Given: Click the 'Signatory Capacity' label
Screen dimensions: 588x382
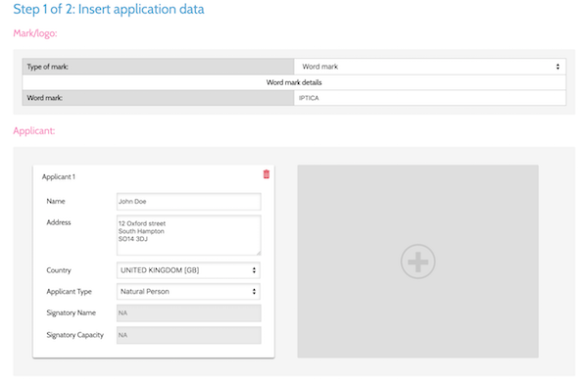Looking at the screenshot, I should (x=75, y=335).
